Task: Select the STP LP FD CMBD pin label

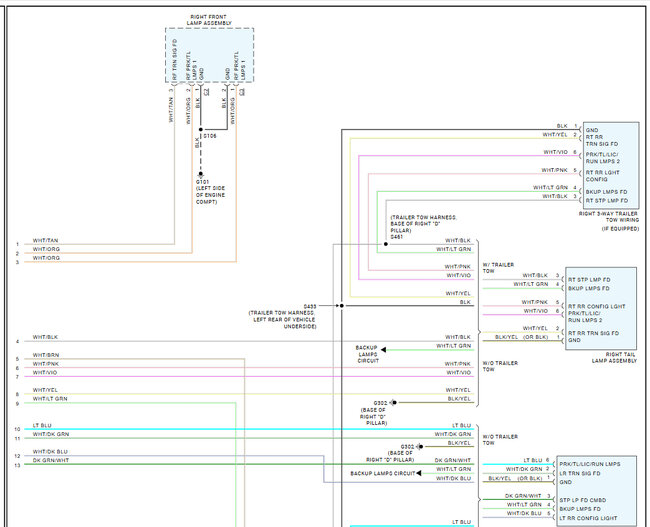Action: pyautogui.click(x=582, y=500)
